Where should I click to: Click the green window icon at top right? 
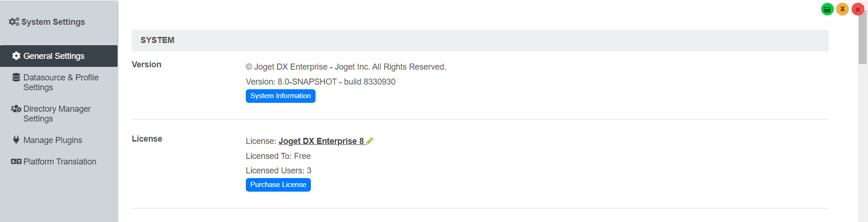coord(827,9)
